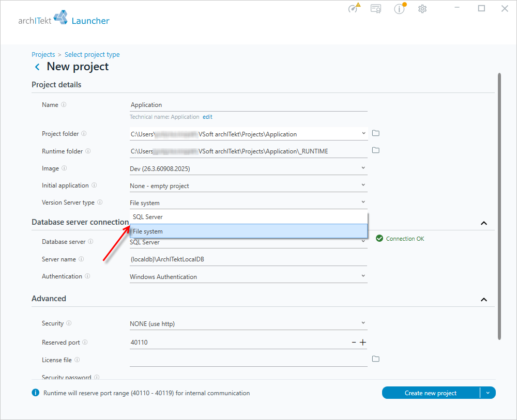The height and width of the screenshot is (420, 517).
Task: Show info tooltip for Name field
Action: click(64, 104)
